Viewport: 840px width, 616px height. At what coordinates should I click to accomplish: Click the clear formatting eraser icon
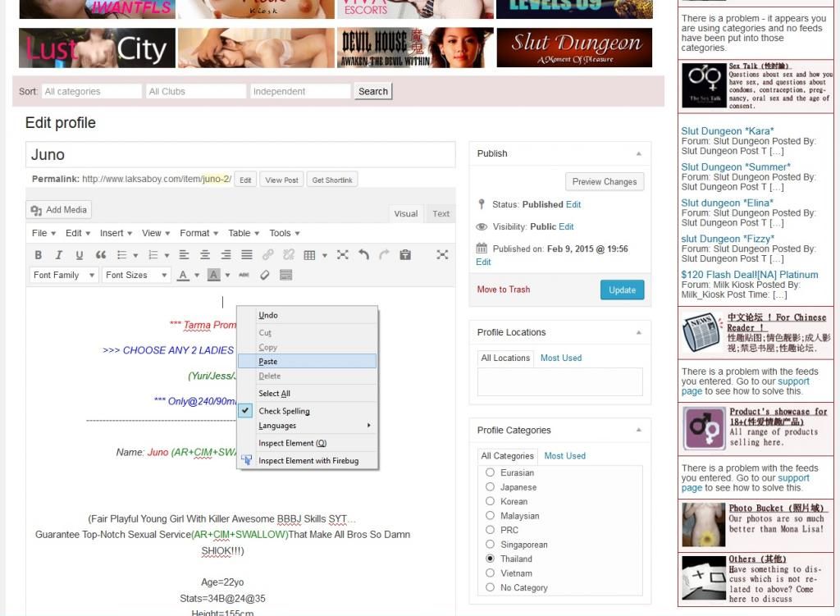[265, 276]
